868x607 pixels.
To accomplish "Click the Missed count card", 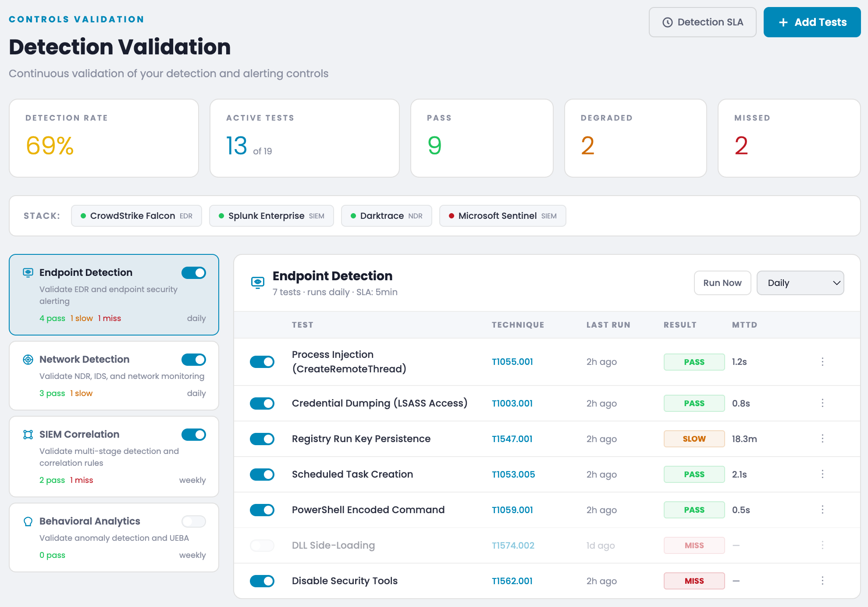I will 789,138.
